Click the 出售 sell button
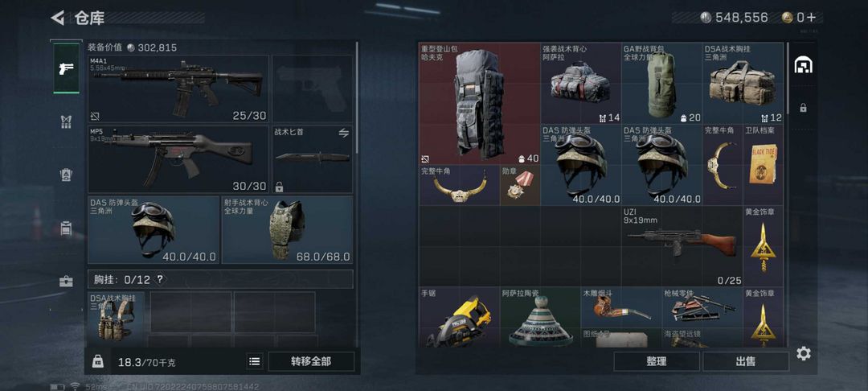Screen dimensions: 868x391 tap(746, 362)
